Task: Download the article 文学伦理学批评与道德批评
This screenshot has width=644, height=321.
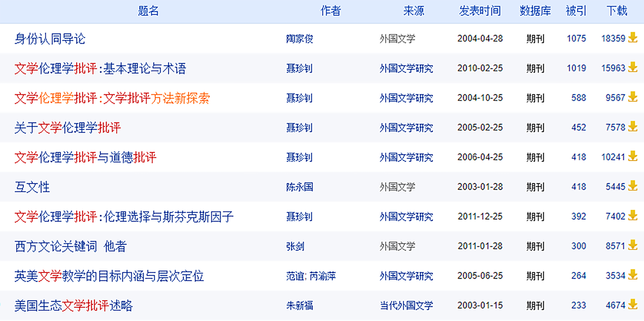Action: pyautogui.click(x=633, y=156)
